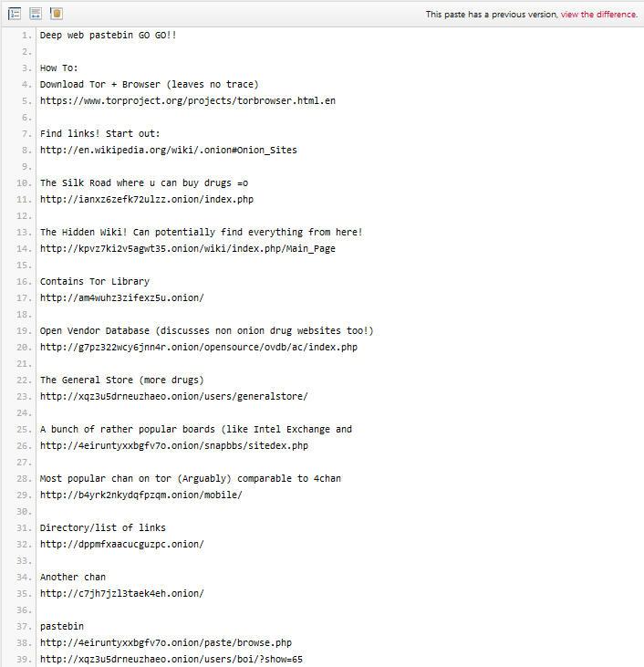Click the 'Find links! Start out:' line
Screen dimensions: 644x667
click(x=100, y=133)
